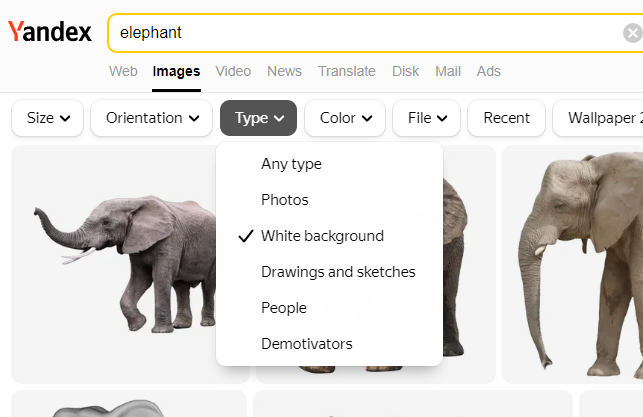
Task: Click the Wallpaper filter button
Action: point(600,118)
